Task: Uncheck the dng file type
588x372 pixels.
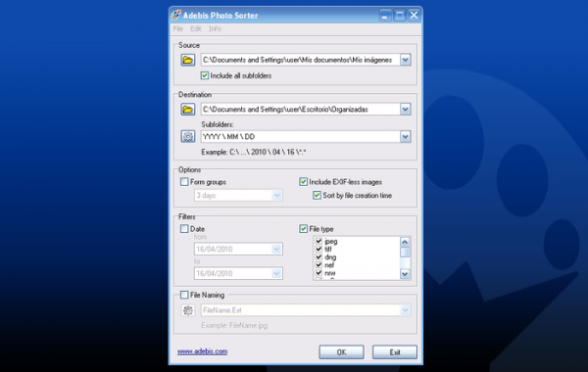Action: coord(318,257)
